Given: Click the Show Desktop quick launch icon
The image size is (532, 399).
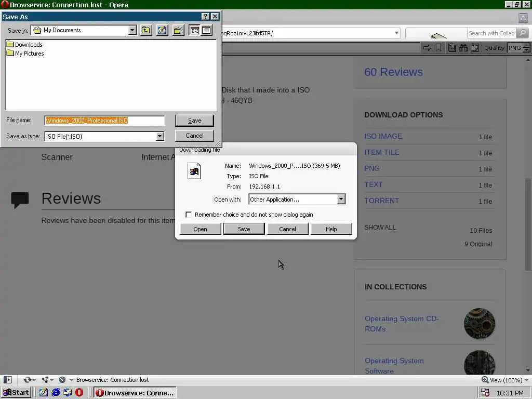Looking at the screenshot, I should click(x=44, y=393).
